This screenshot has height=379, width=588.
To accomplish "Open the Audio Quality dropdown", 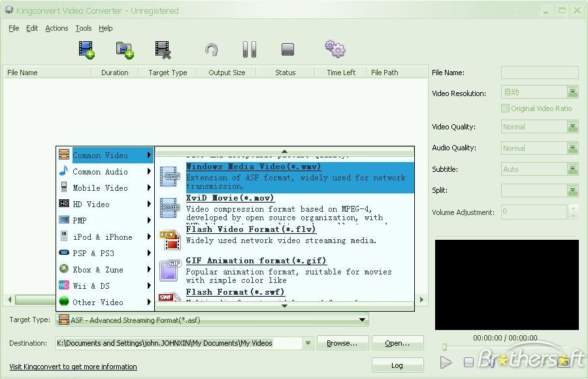I will coord(572,148).
